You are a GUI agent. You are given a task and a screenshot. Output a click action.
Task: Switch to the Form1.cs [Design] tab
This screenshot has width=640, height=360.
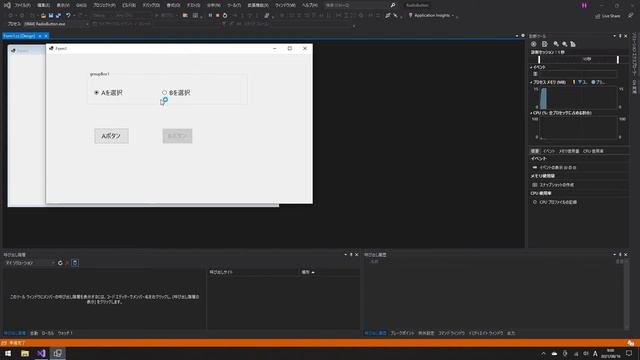pyautogui.click(x=20, y=36)
